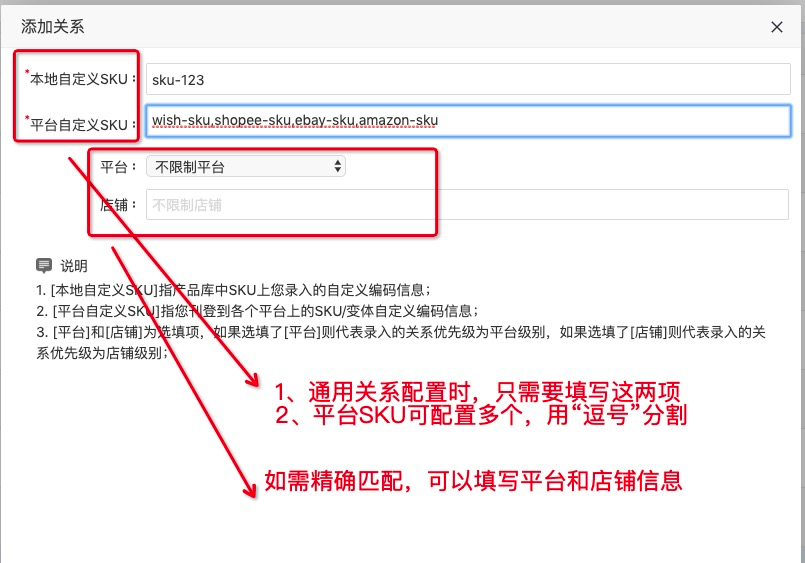Image resolution: width=805 pixels, height=563 pixels.
Task: Click instruction line 3 about 平台 and 店铺
Action: 400,332
